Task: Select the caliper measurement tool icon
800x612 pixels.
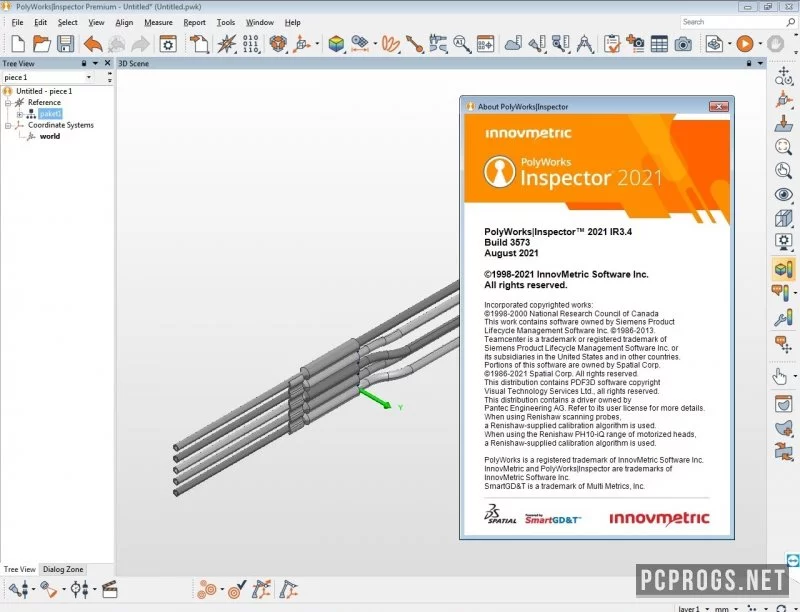Action: coord(438,44)
